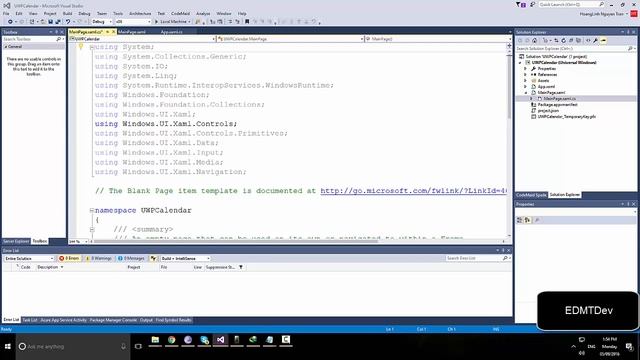This screenshot has height=360, width=640.
Task: Click the Windows Start button
Action: pos(8,347)
